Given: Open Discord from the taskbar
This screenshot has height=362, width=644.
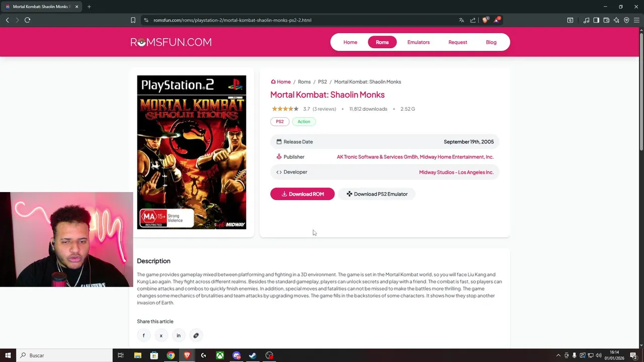Looking at the screenshot, I should coord(236,355).
